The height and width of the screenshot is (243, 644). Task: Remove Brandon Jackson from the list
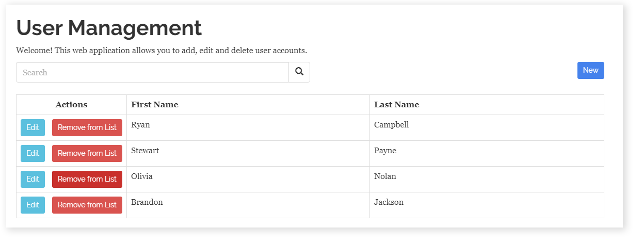click(87, 205)
